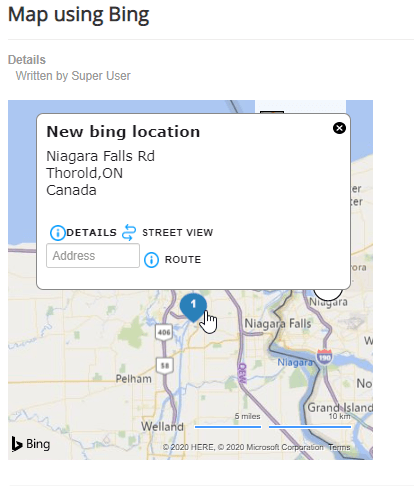Click the Interstate 190 shield icon
The width and height of the screenshot is (414, 486).
pos(324,357)
